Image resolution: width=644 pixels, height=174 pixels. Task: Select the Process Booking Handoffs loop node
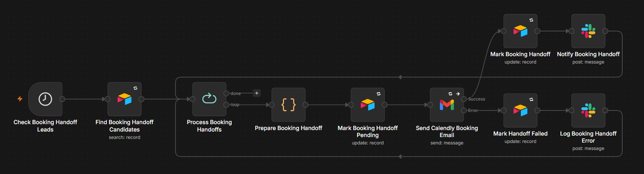[x=209, y=99]
